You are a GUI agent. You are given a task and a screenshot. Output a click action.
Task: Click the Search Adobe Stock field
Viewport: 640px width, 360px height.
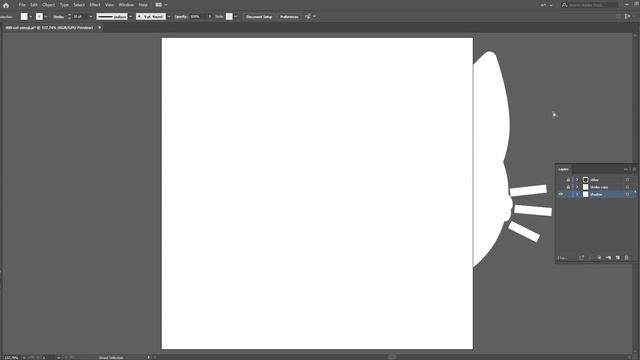(x=589, y=5)
